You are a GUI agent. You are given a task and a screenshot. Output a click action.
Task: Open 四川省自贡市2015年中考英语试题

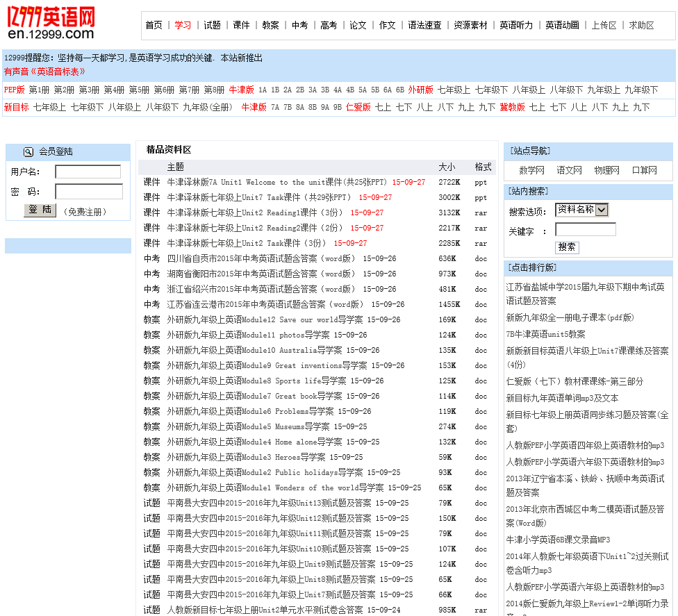click(x=262, y=258)
